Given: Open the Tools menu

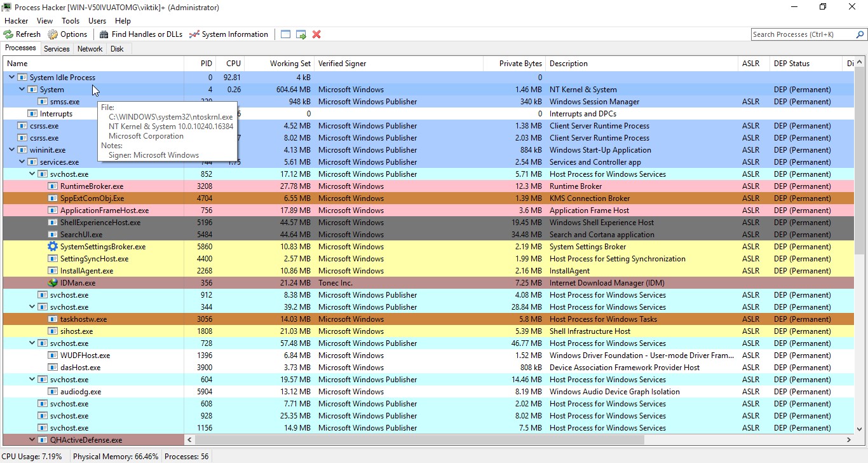Looking at the screenshot, I should tap(71, 21).
